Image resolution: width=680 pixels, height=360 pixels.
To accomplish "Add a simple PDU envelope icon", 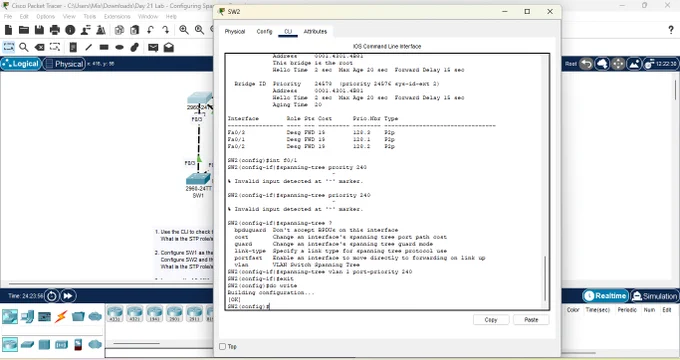I will pyautogui.click(x=153, y=47).
